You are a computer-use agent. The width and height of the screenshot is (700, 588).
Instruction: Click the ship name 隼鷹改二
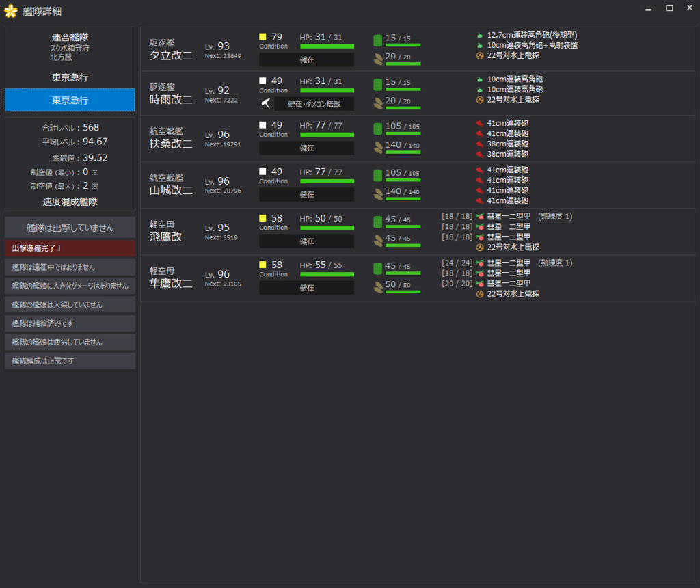pos(170,283)
